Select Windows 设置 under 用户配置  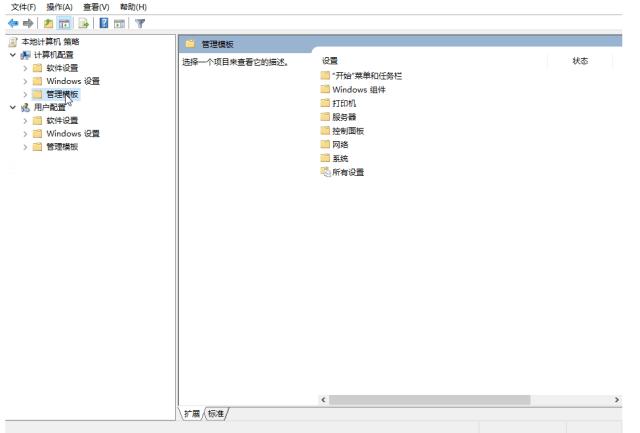click(x=73, y=133)
